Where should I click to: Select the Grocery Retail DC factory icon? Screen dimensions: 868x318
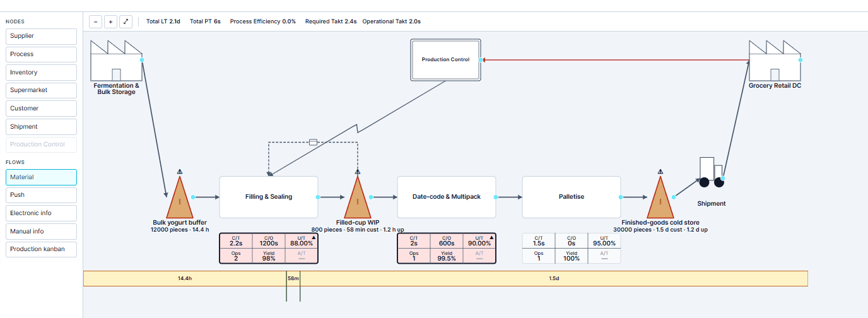[x=775, y=61]
